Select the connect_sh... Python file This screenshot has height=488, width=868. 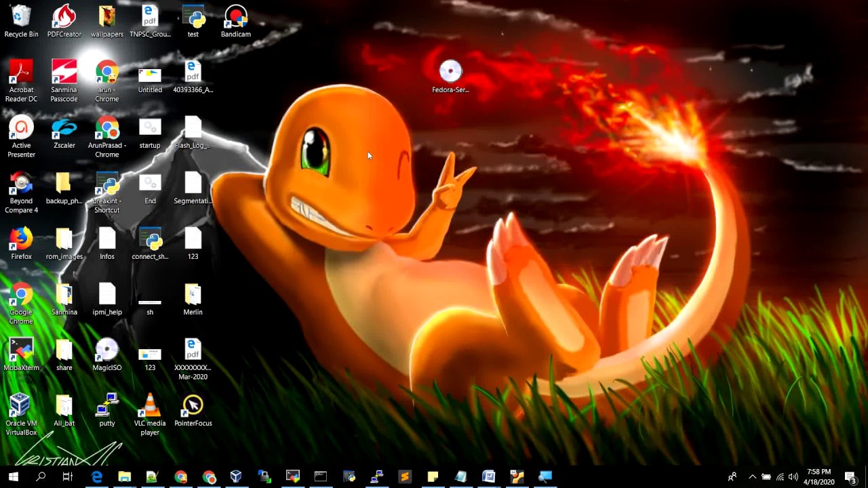point(150,243)
